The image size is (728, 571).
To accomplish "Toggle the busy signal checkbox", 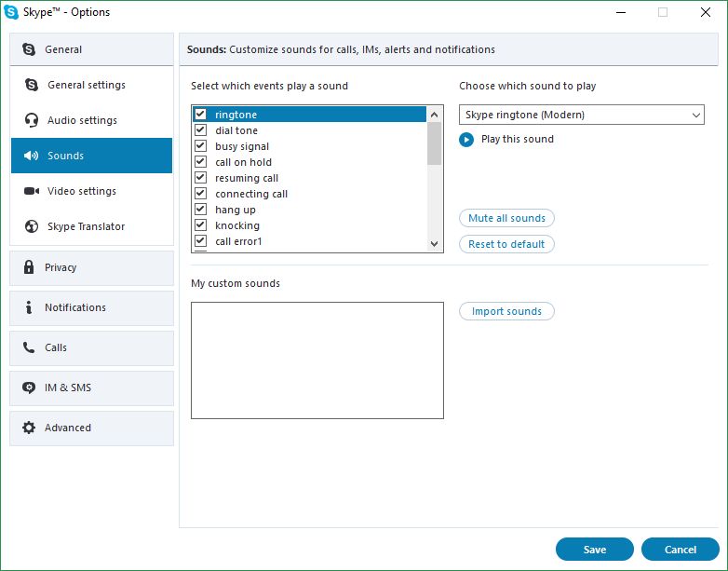I will click(x=200, y=145).
